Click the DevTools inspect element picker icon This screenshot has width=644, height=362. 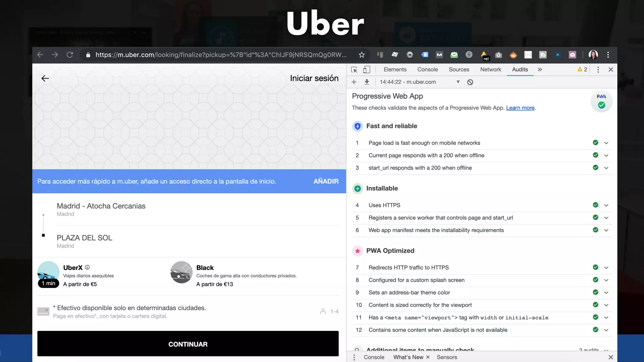[354, 69]
